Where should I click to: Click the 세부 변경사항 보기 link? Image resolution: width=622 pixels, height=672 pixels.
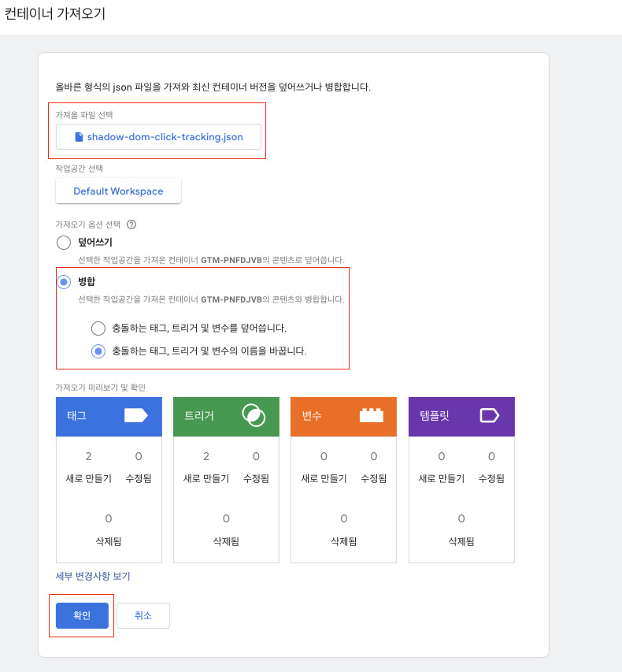pyautogui.click(x=93, y=576)
